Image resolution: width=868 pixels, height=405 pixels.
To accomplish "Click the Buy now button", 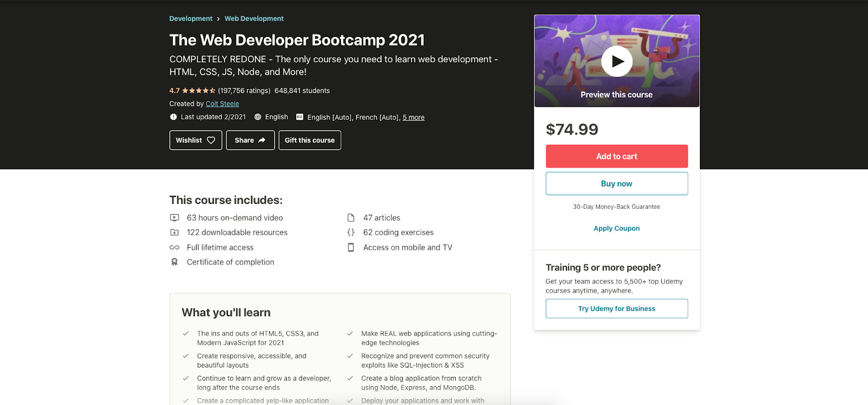I will coord(617,184).
